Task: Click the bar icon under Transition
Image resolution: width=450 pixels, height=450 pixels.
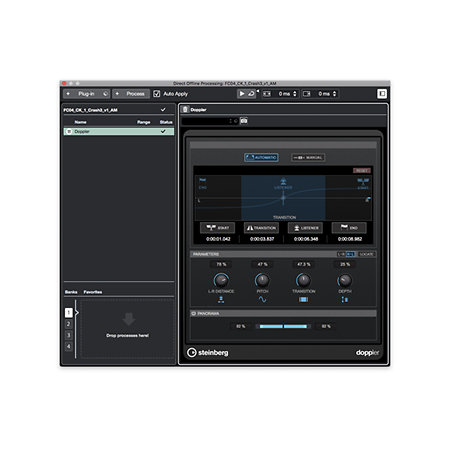Action: 303,300
